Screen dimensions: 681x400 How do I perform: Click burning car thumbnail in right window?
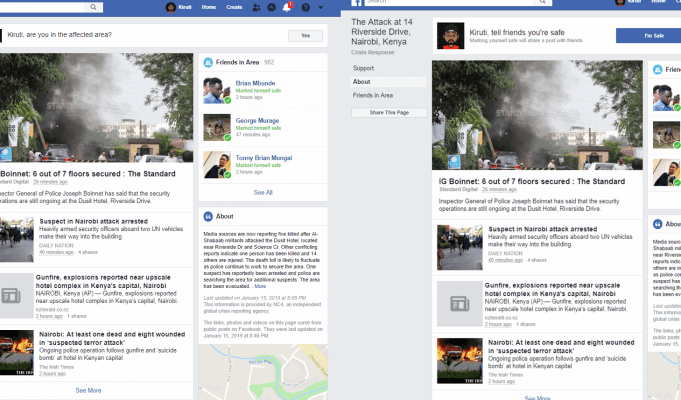[460, 360]
